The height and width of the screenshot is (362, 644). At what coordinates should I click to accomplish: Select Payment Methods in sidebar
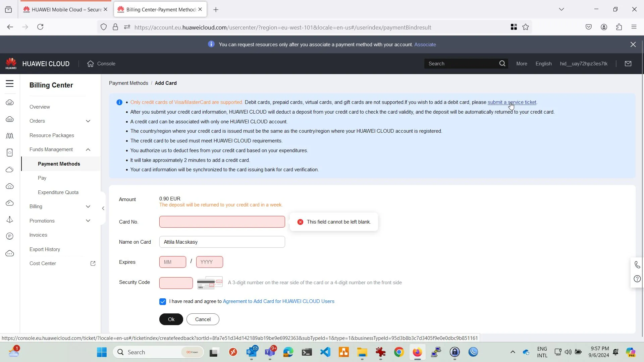point(59,164)
